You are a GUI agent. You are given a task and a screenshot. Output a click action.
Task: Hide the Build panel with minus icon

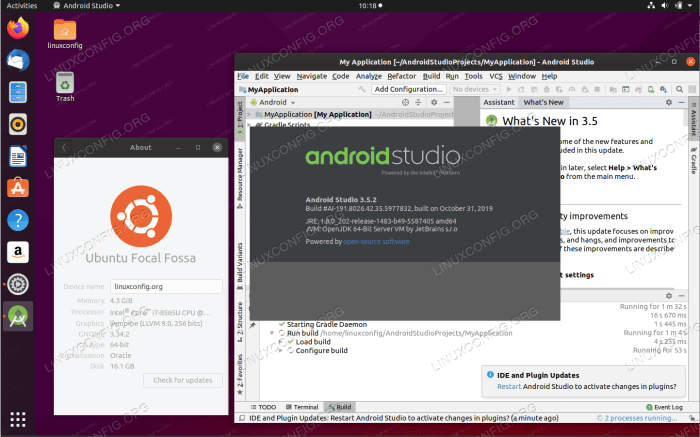tap(682, 295)
